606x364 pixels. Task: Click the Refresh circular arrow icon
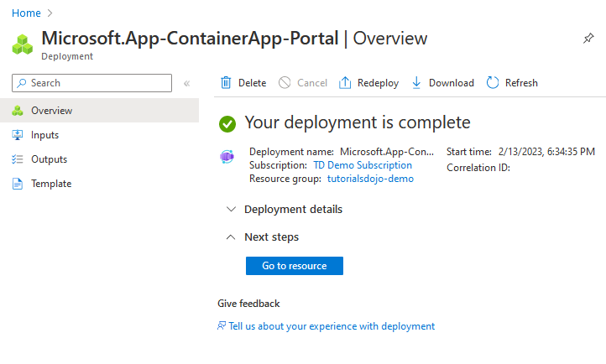(x=493, y=83)
